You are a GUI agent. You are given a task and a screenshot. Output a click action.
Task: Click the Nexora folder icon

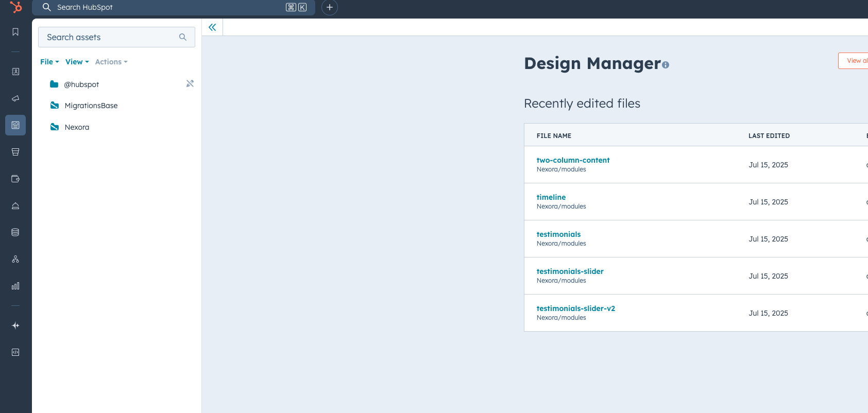(x=55, y=127)
